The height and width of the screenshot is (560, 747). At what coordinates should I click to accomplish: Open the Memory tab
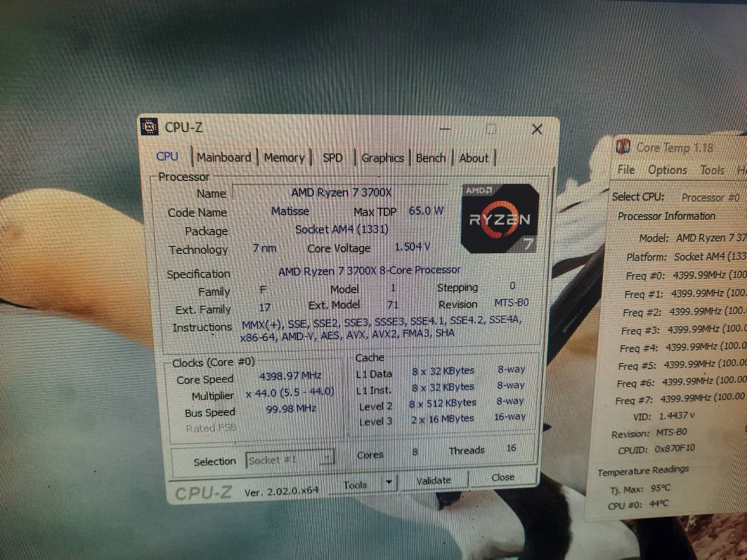point(284,158)
